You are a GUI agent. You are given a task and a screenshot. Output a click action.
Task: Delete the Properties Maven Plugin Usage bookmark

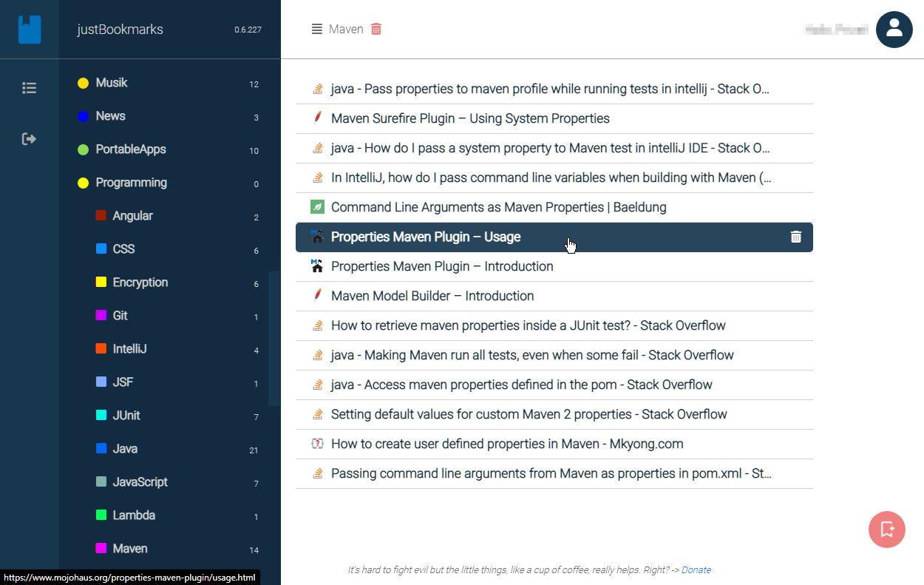(x=795, y=237)
